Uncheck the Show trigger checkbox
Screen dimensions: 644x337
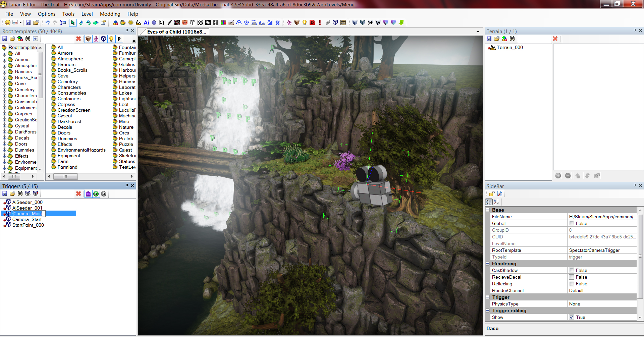[572, 317]
